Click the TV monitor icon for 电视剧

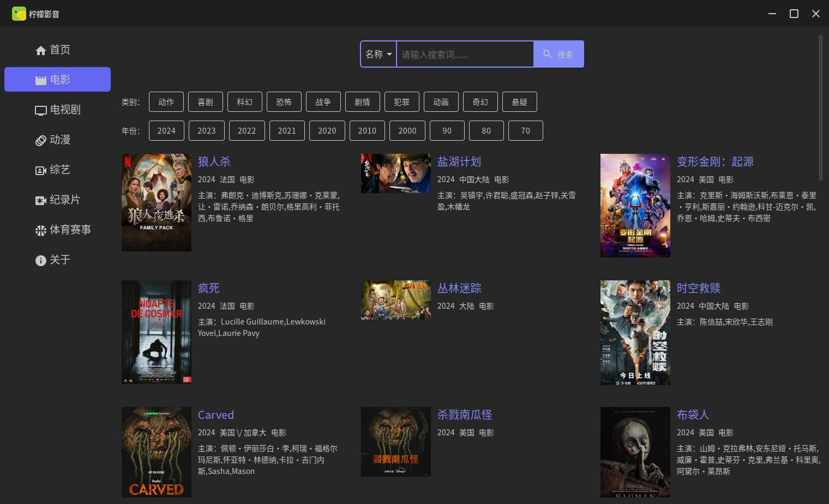click(x=41, y=111)
